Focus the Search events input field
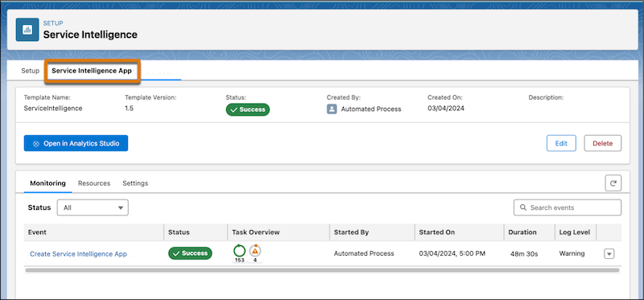The height and width of the screenshot is (300, 644). [x=568, y=208]
